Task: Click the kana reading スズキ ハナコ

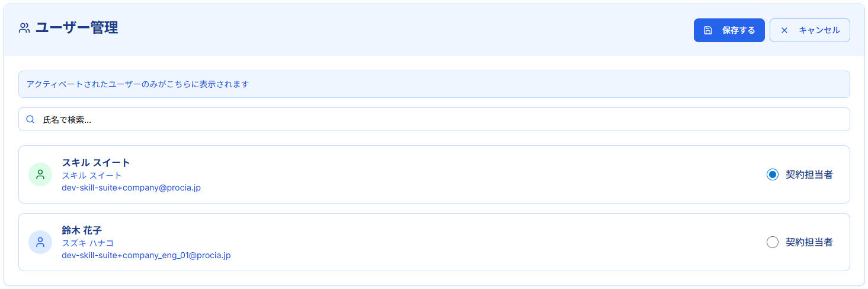Action: (88, 243)
